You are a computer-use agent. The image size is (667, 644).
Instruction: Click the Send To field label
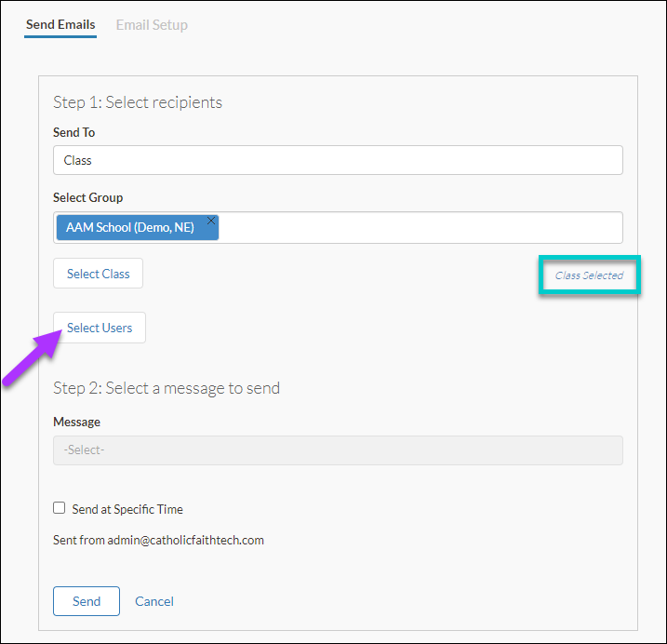[73, 132]
